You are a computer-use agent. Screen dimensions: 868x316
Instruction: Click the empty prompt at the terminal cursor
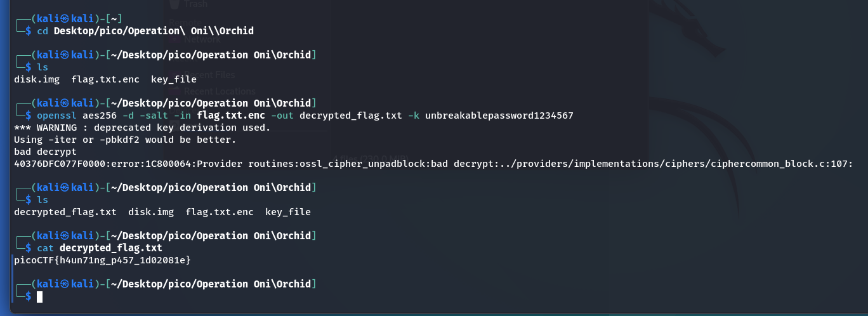[39, 296]
